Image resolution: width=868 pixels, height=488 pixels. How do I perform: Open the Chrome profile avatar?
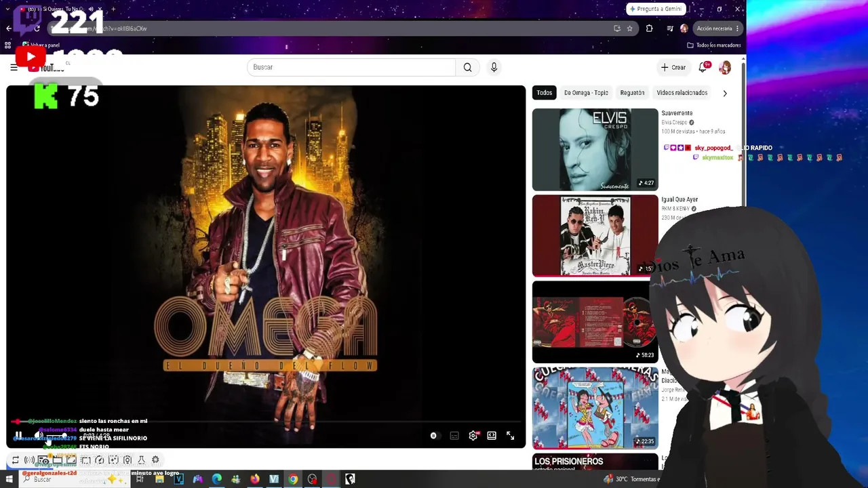coord(684,28)
